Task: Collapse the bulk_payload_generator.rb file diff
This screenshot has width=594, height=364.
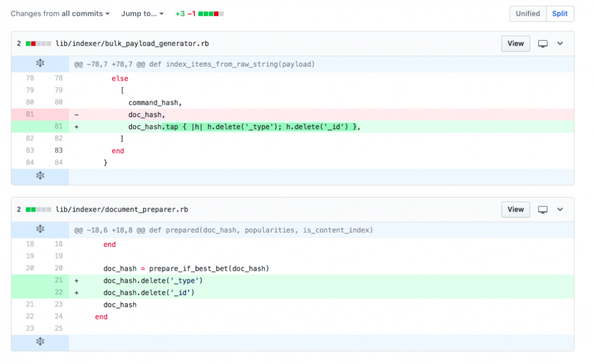Action: pos(560,43)
